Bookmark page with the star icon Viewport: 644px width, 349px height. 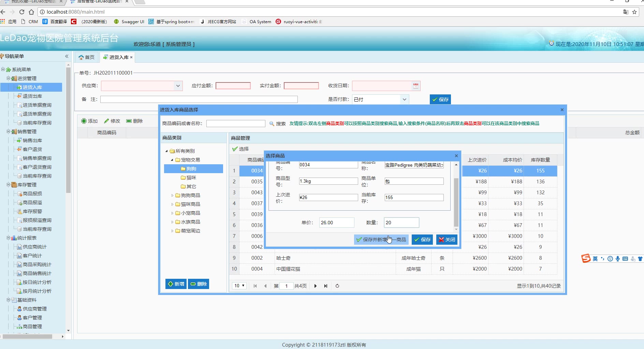tap(634, 12)
